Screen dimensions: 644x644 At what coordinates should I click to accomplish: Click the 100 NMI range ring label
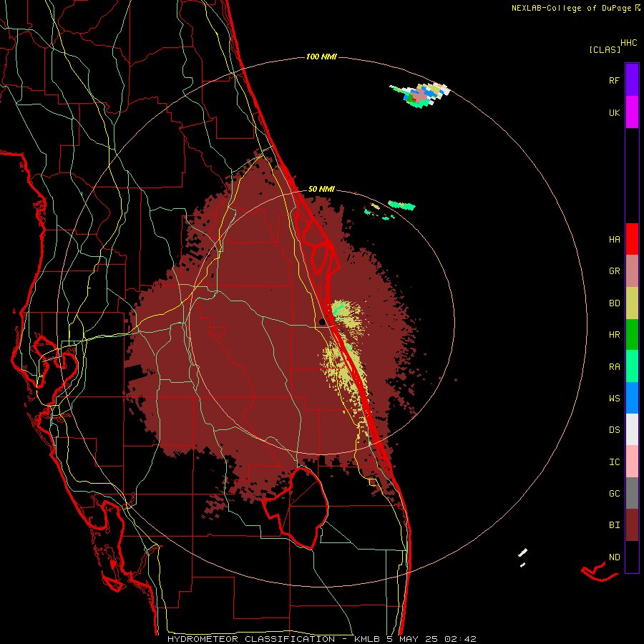pos(321,57)
